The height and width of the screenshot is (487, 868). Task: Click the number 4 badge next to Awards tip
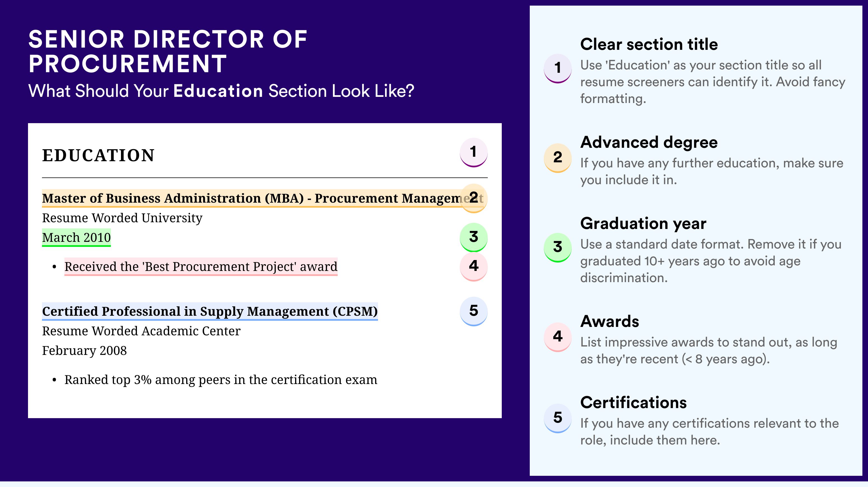(558, 337)
